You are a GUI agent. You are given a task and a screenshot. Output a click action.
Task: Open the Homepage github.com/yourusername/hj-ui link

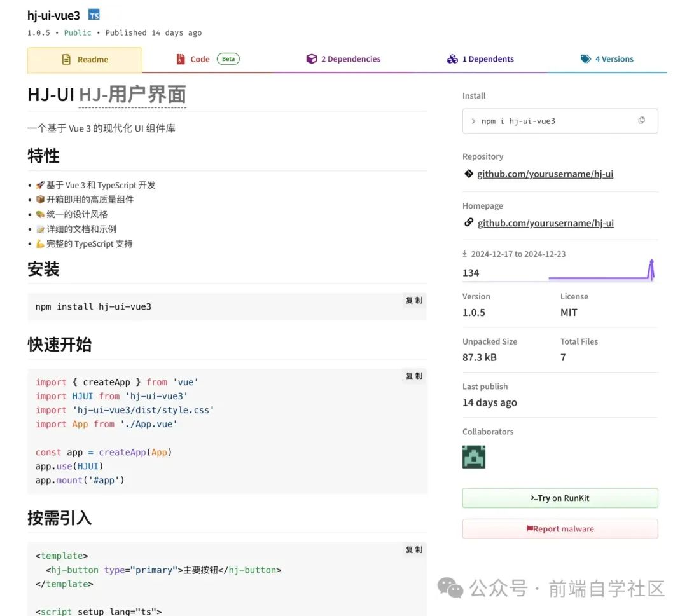546,223
